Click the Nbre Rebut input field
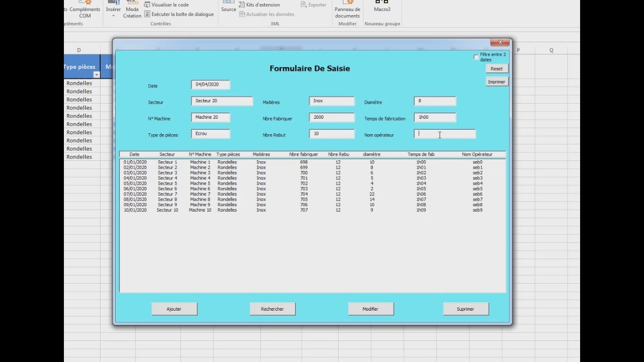Viewport: 644px width, 362px height. 332,134
